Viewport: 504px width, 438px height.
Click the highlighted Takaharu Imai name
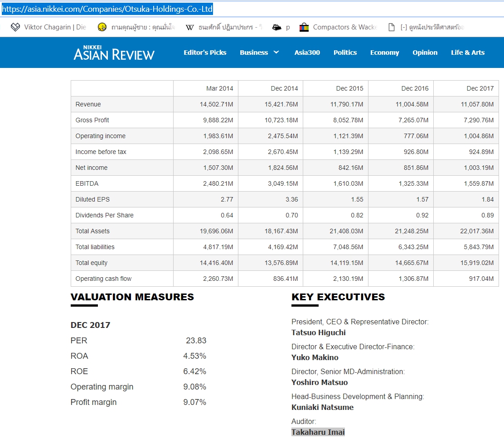pyautogui.click(x=318, y=432)
